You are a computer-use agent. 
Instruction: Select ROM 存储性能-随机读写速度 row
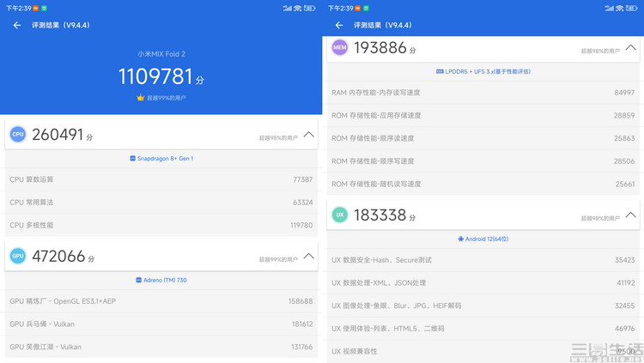483,184
